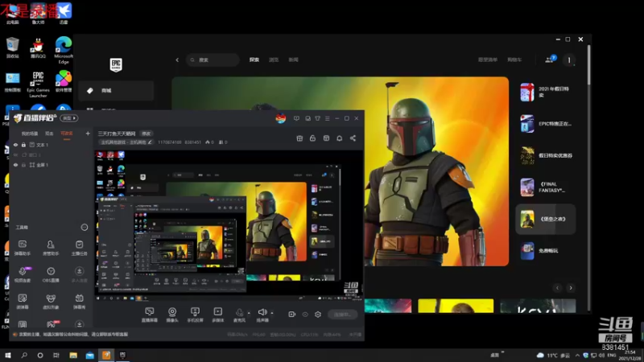Open the OBS直播 tool in the toolbox

pos(51,274)
